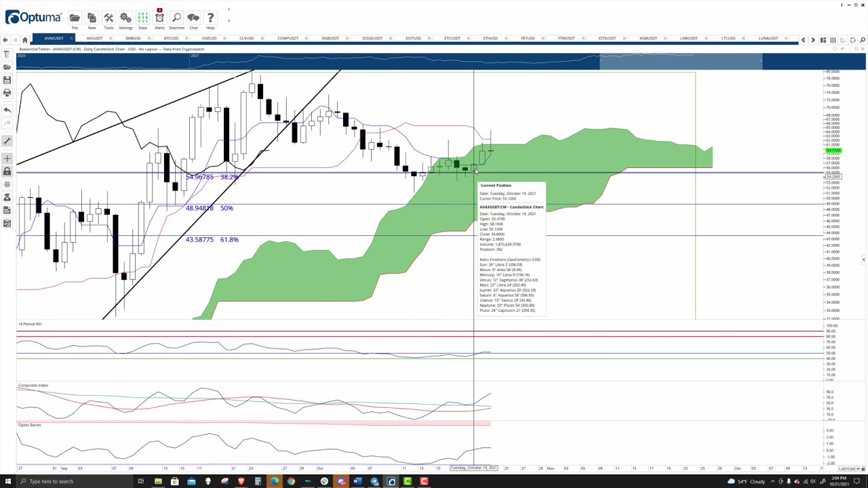This screenshot has width=868, height=488.
Task: Open the File menu icon
Action: pyautogui.click(x=75, y=20)
